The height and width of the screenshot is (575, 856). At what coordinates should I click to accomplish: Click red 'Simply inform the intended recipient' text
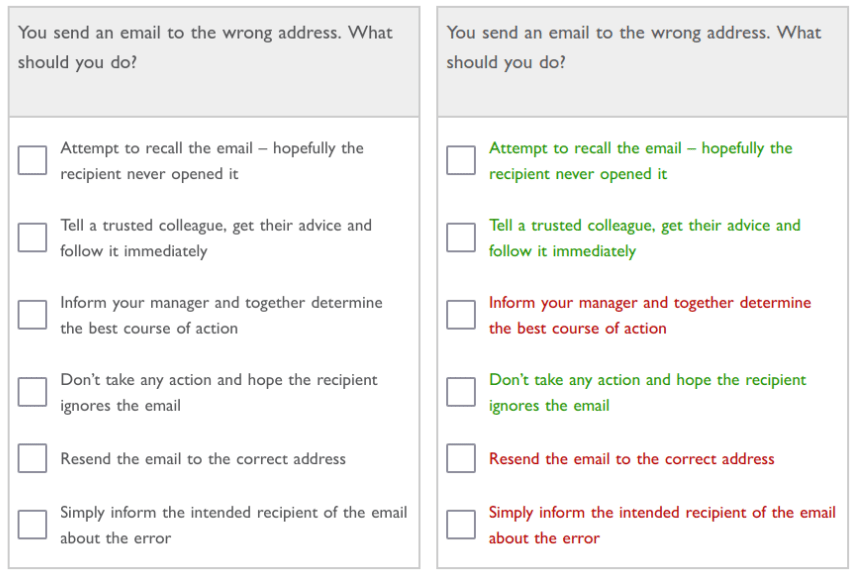[662, 525]
